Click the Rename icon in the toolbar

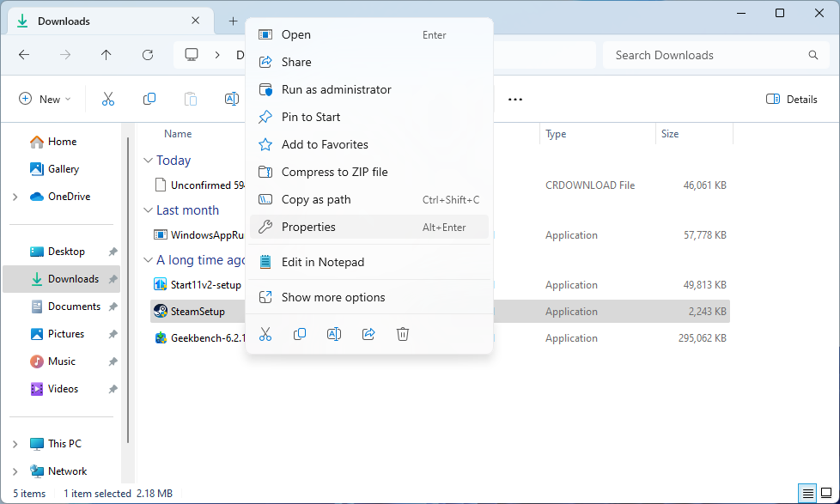231,99
